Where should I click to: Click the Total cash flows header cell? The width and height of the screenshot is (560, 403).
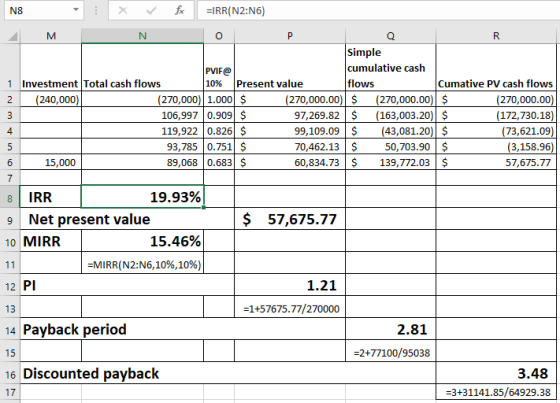[142, 67]
